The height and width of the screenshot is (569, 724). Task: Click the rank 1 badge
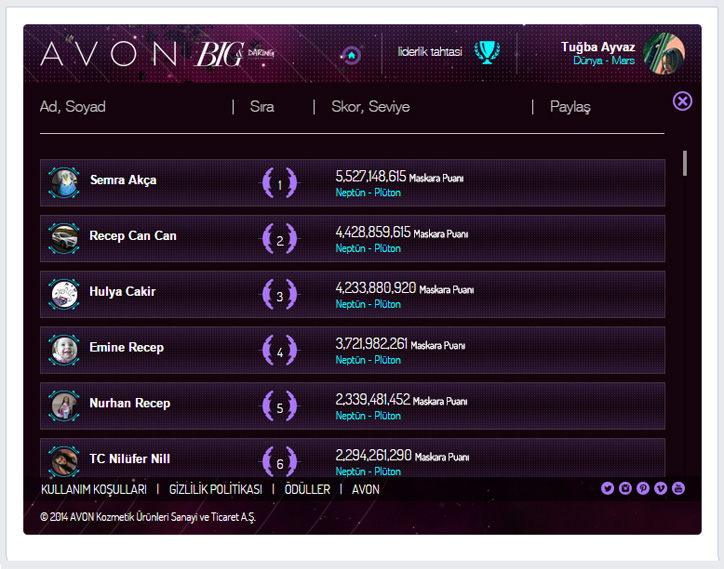click(x=279, y=183)
